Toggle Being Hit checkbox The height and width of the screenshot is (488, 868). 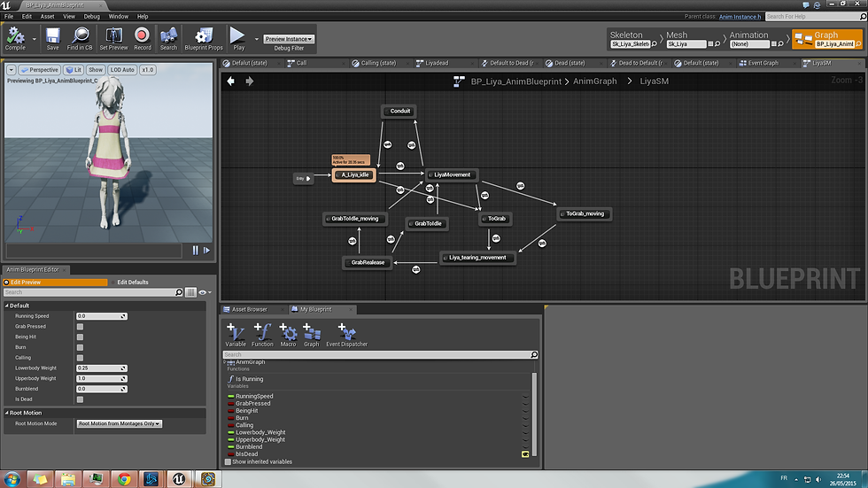81,337
